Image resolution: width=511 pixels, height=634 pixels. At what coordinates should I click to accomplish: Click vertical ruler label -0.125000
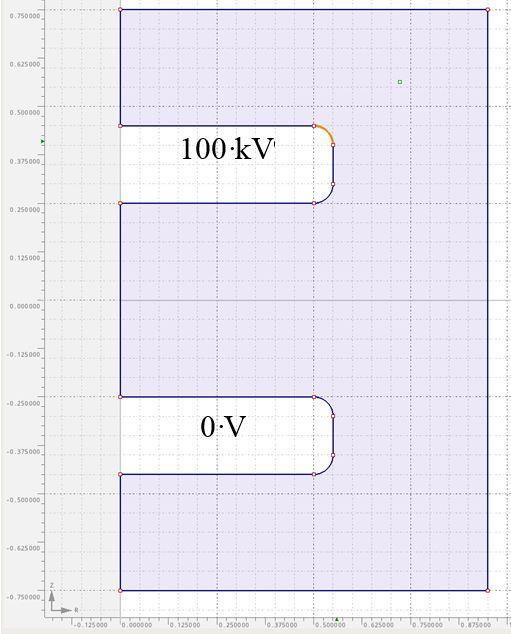[23, 355]
